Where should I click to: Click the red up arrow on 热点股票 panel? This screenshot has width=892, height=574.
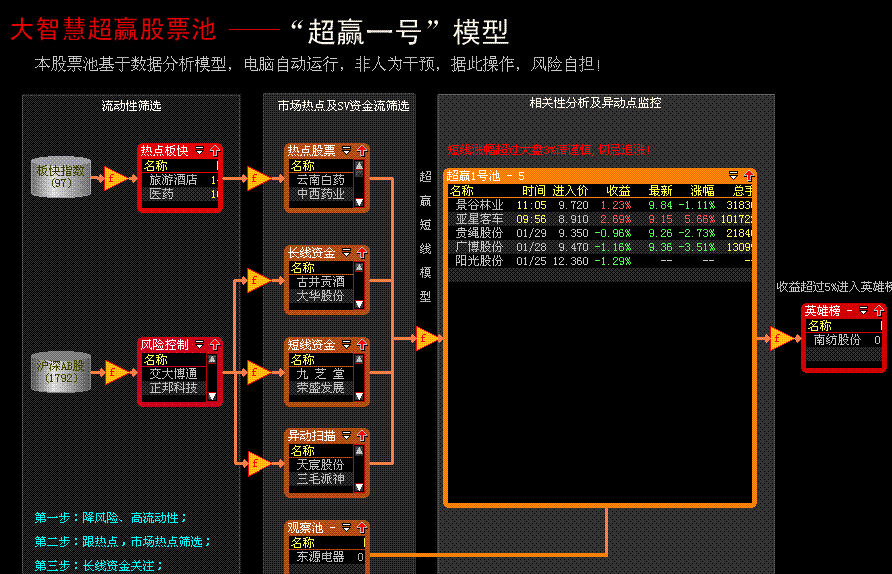(362, 151)
